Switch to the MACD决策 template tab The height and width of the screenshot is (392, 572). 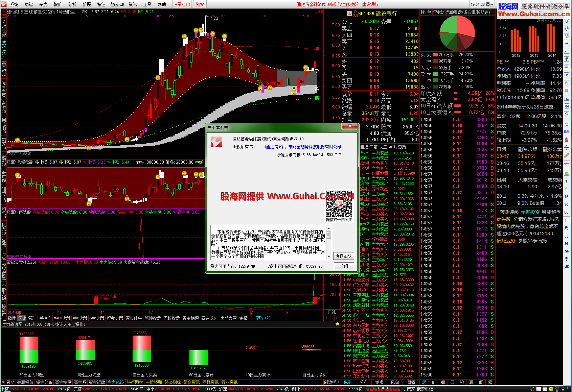click(x=62, y=318)
